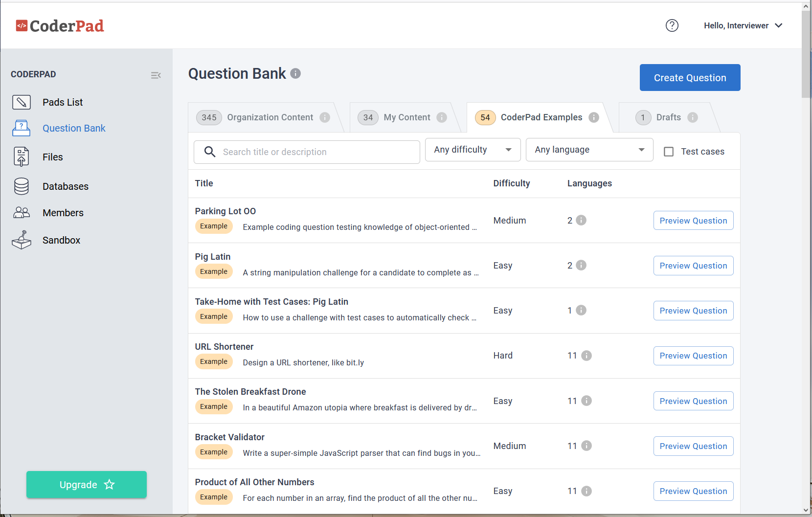This screenshot has width=812, height=517.
Task: Click the Sandbox sidebar icon
Action: tap(22, 240)
